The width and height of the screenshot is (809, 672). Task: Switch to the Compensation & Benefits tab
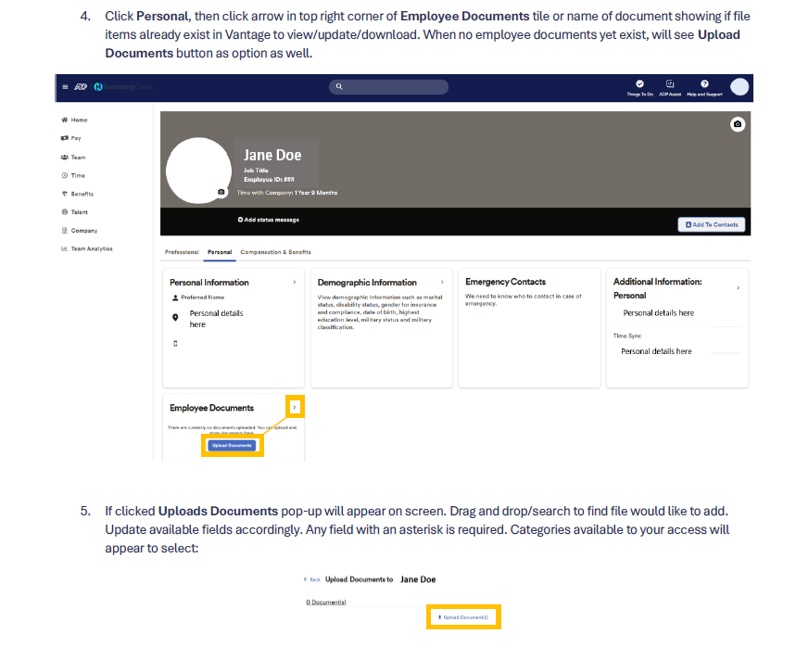pyautogui.click(x=275, y=252)
